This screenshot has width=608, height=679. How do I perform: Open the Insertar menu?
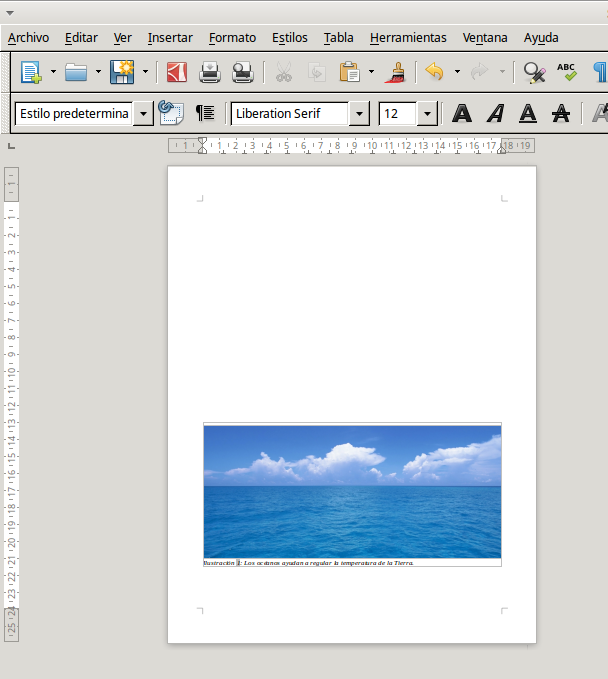(x=170, y=38)
